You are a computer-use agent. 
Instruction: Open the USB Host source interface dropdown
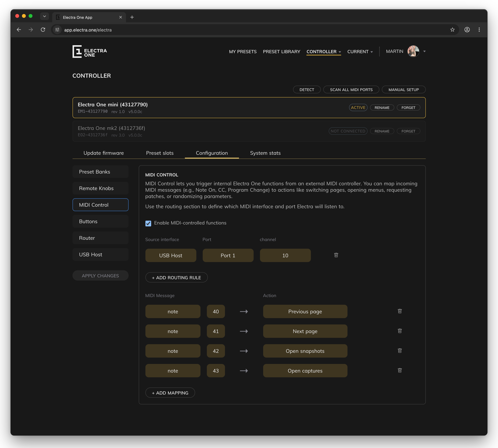tap(171, 255)
